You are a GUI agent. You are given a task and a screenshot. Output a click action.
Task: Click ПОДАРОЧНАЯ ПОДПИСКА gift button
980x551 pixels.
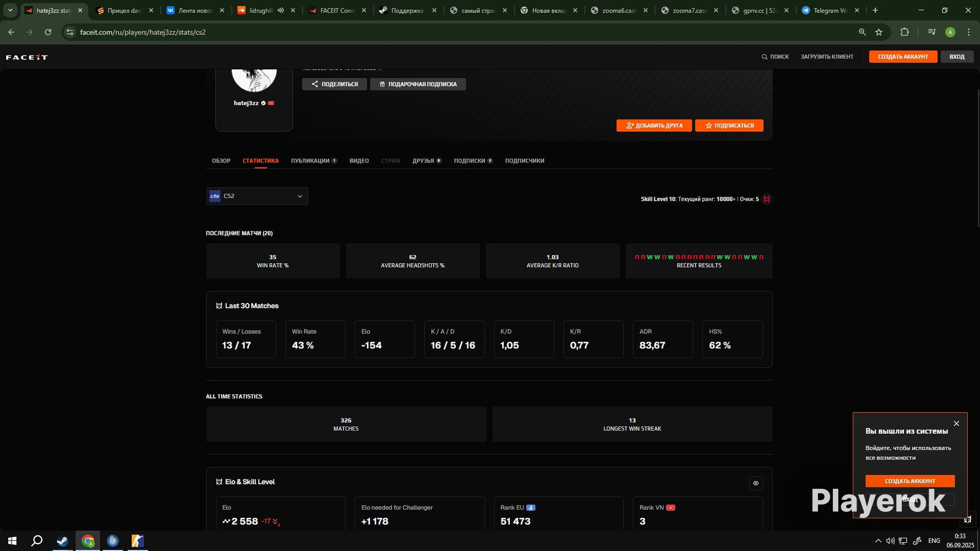pyautogui.click(x=418, y=84)
